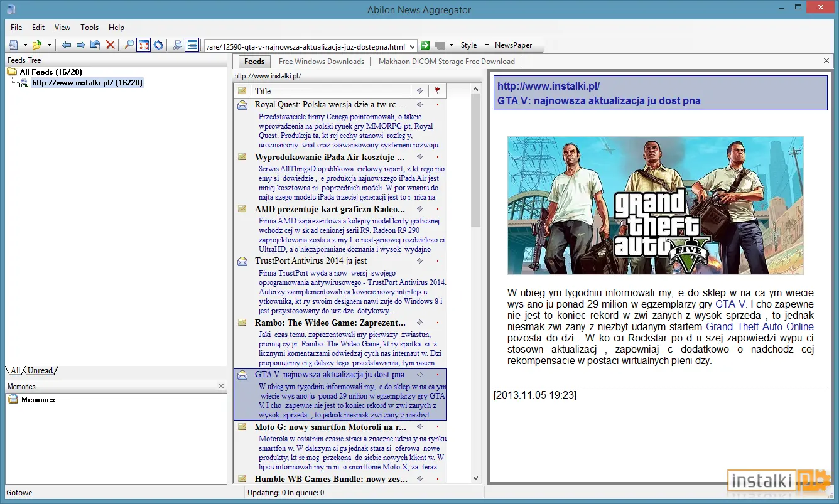This screenshot has width=839, height=504.
Task: Open the Royal Quest: Polska wersja article
Action: click(330, 105)
